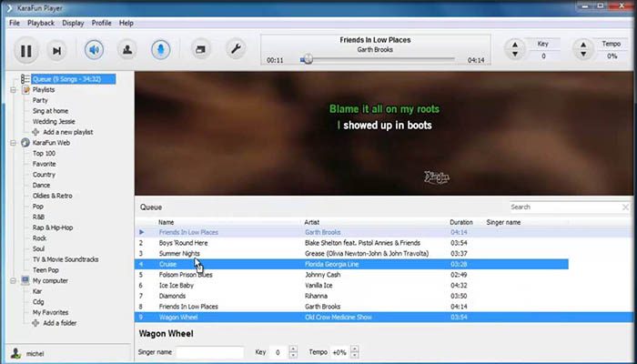Image resolution: width=637 pixels, height=364 pixels.
Task: Lower the key with top toolbar down arrow
Action: click(x=515, y=54)
